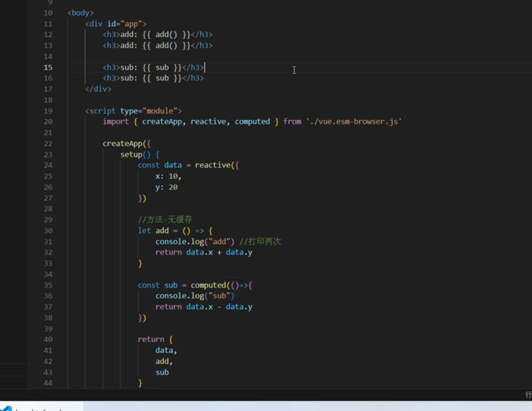Image resolution: width=532 pixels, height=411 pixels.
Task: Click return data.x + data.y line
Action: point(204,253)
